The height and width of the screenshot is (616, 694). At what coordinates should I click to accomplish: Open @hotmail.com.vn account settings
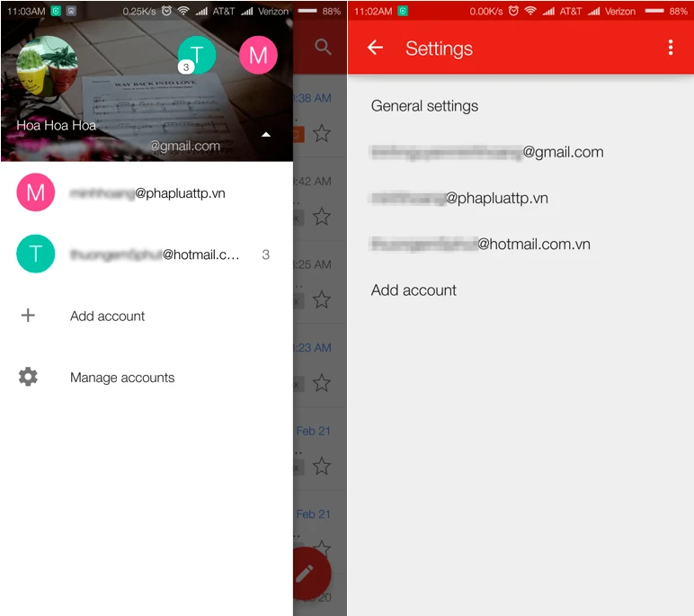pos(520,244)
